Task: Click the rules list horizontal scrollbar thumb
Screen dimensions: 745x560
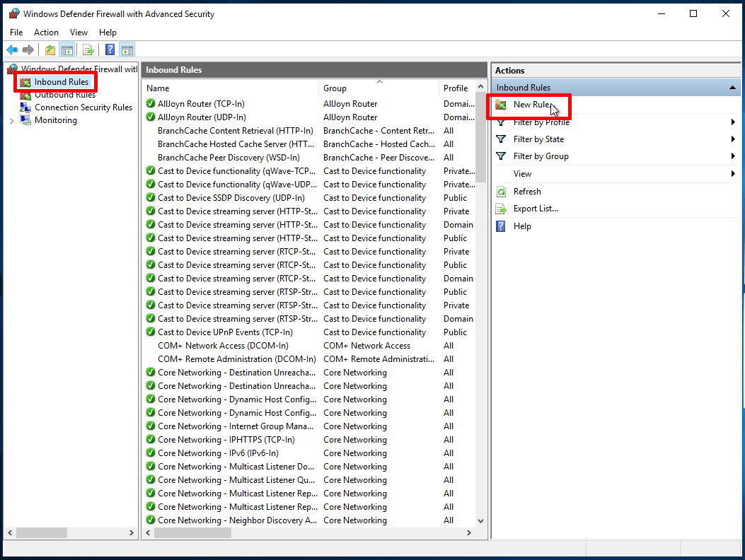Action: [x=192, y=533]
